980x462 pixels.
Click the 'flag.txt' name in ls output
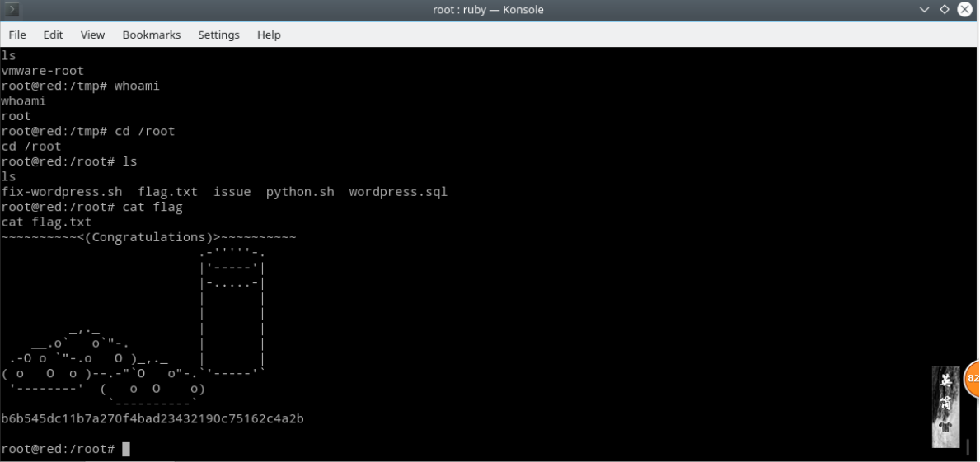tap(167, 192)
